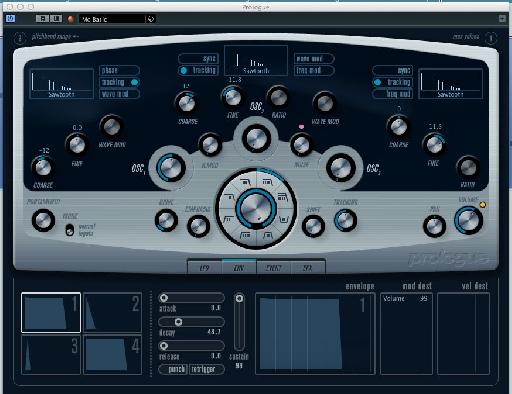
Task: Click the OSC 1 fine tuning knob
Action: (x=77, y=145)
